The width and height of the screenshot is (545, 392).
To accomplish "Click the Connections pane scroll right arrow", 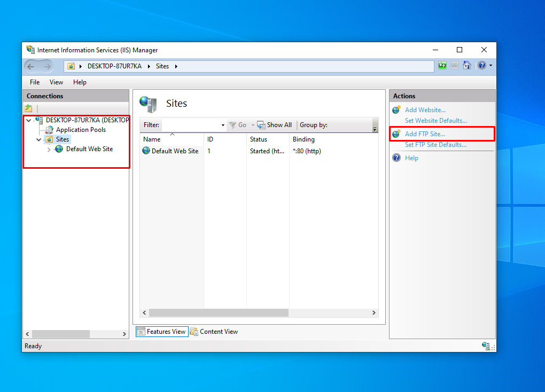I will [x=124, y=334].
